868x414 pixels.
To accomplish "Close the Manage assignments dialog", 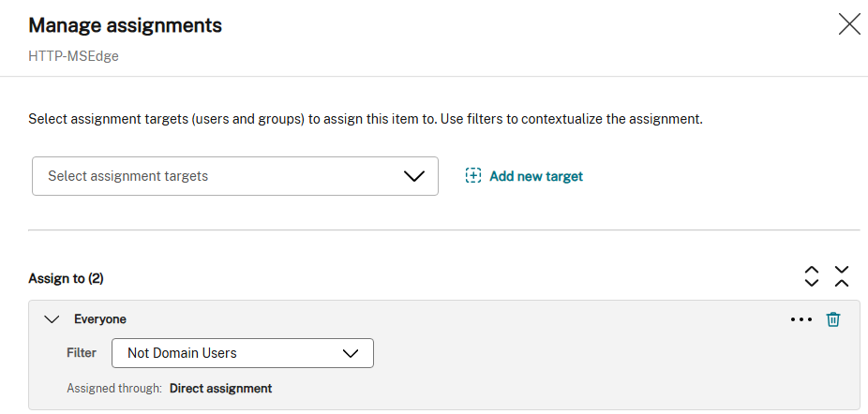I will [849, 24].
